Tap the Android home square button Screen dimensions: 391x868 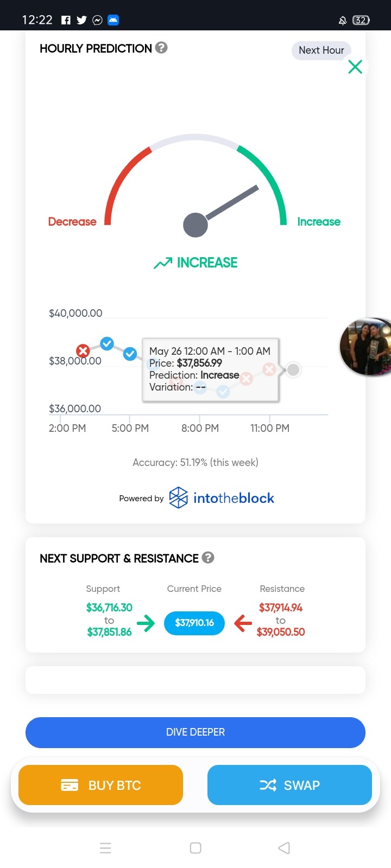point(195,848)
